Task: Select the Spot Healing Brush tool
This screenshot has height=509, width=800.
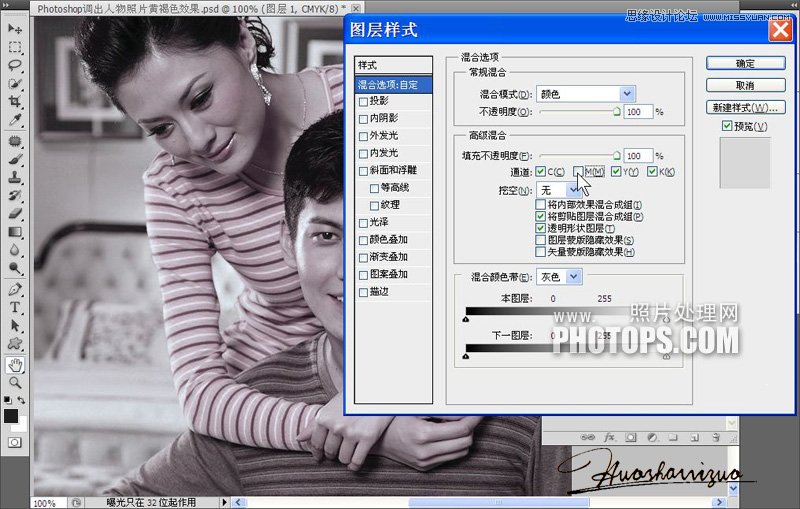Action: click(15, 141)
